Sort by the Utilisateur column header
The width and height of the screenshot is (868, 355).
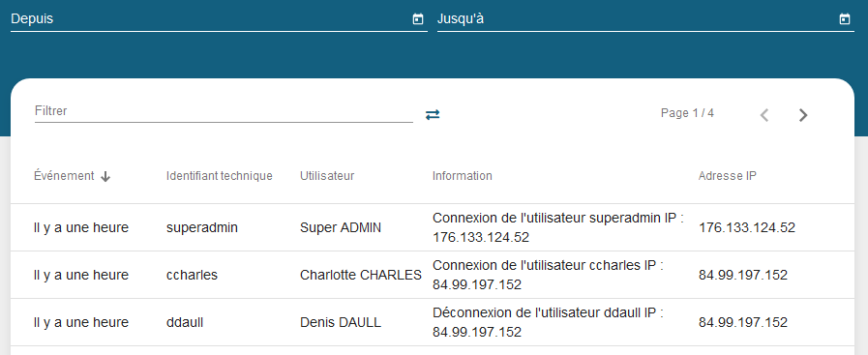(x=327, y=176)
